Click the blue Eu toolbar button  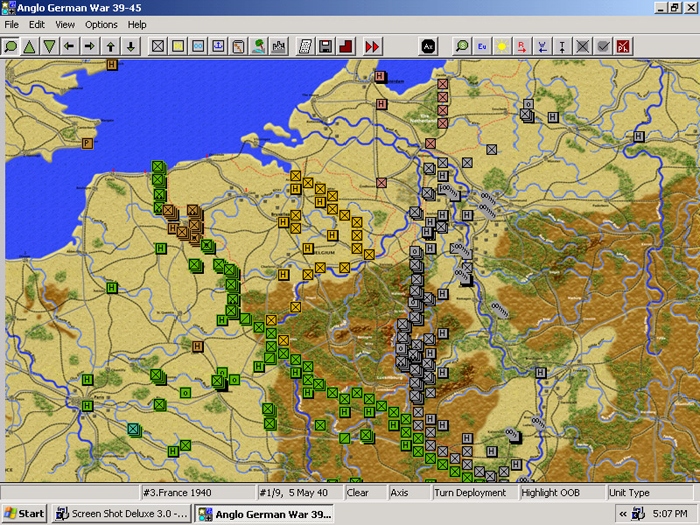[482, 46]
